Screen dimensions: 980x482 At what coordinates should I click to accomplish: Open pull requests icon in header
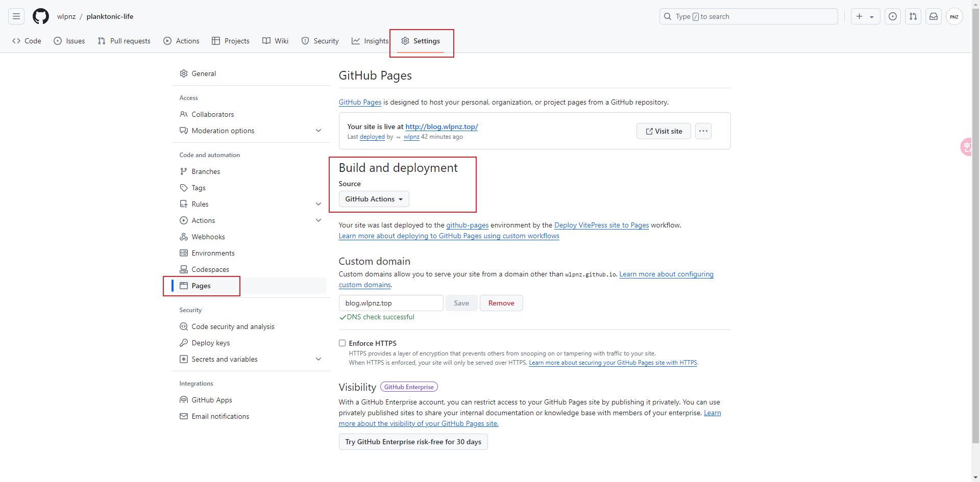(x=913, y=16)
